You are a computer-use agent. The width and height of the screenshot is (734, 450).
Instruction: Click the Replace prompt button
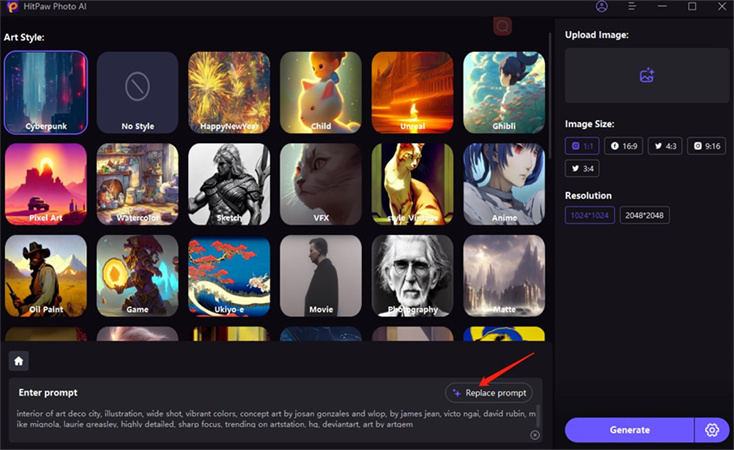[489, 393]
